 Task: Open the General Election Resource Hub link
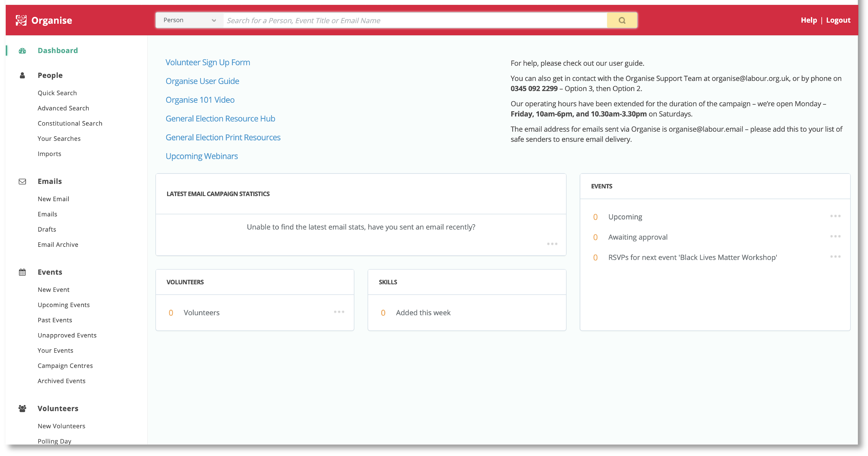coord(220,119)
